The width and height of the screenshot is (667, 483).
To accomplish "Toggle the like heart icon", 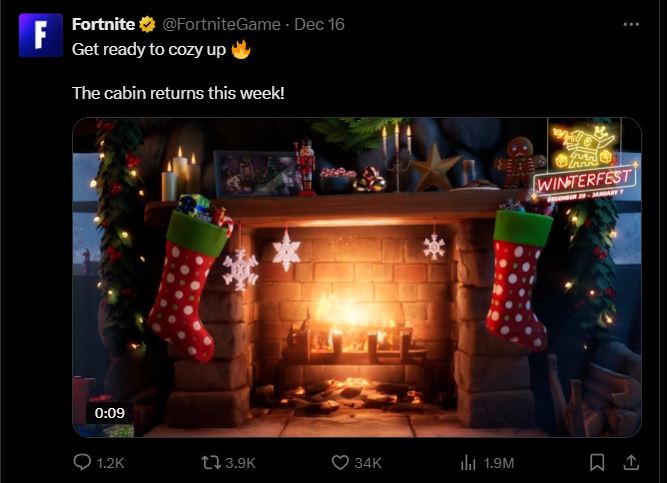I will click(x=340, y=462).
